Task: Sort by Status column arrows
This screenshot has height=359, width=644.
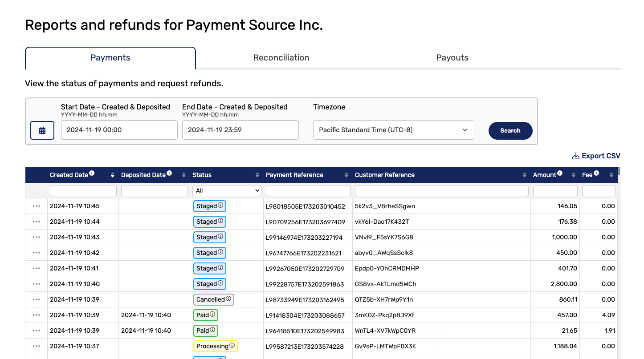Action: tap(257, 175)
